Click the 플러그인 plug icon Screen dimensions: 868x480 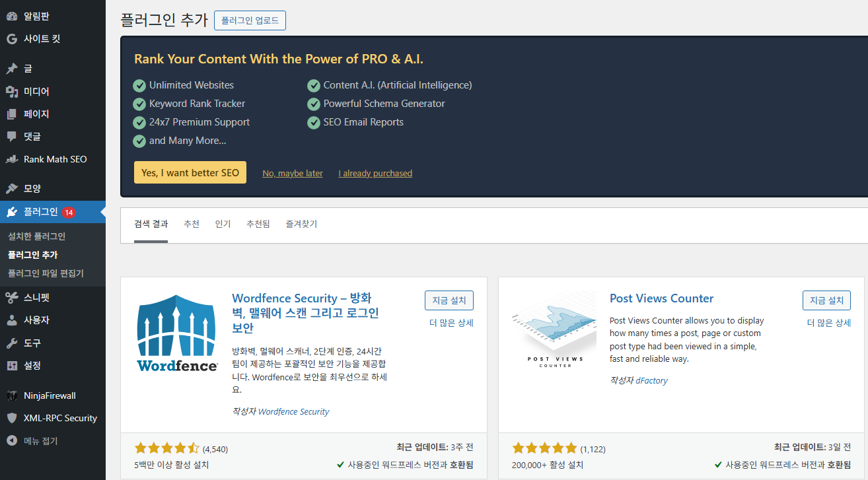[x=11, y=212]
